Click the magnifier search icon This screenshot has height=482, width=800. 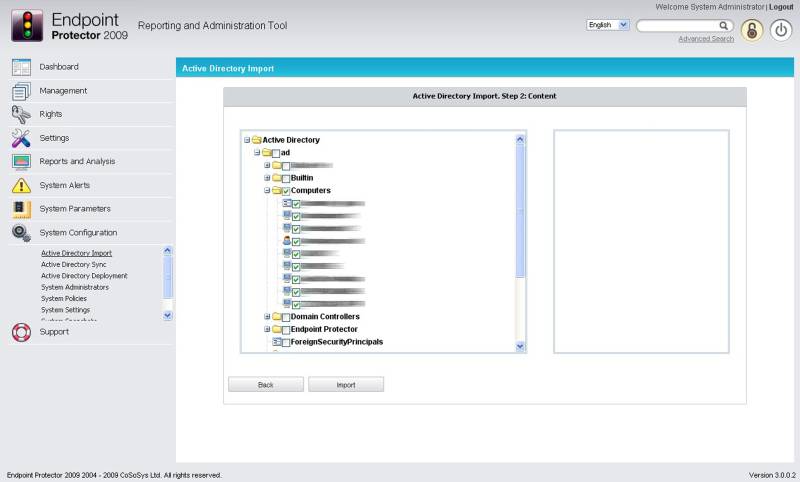723,26
